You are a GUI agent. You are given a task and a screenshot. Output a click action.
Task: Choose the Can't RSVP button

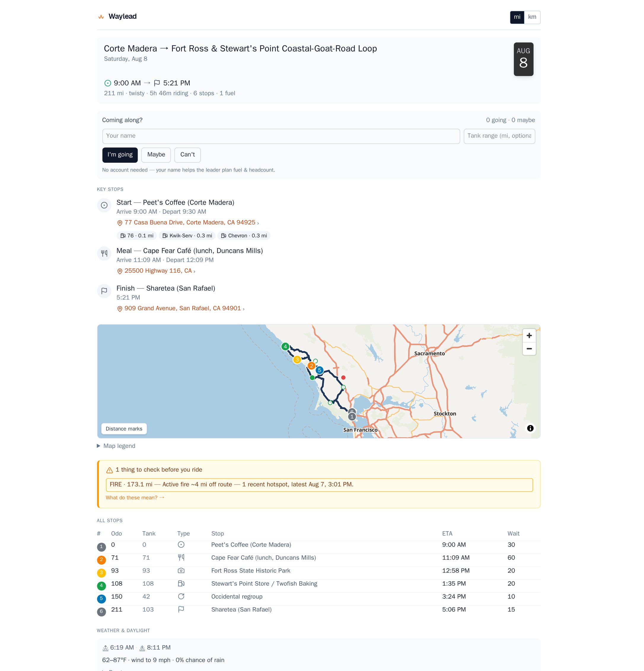pyautogui.click(x=187, y=155)
